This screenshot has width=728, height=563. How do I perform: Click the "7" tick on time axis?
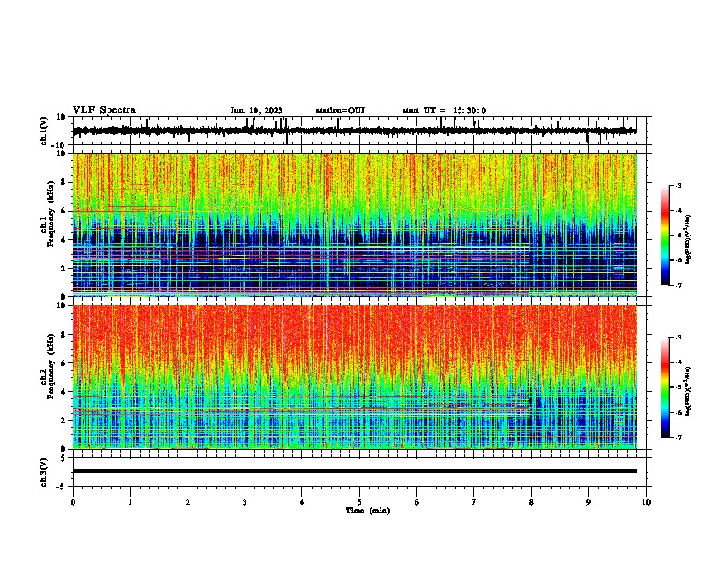(x=473, y=502)
